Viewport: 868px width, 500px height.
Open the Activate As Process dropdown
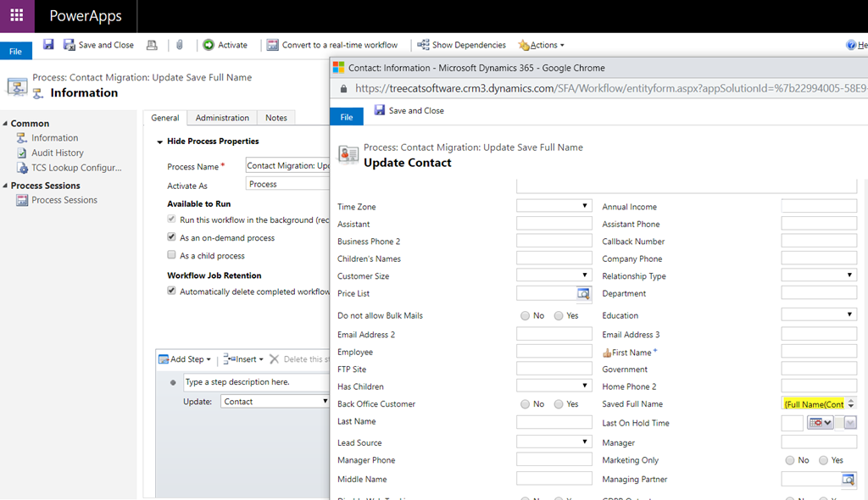pos(287,184)
